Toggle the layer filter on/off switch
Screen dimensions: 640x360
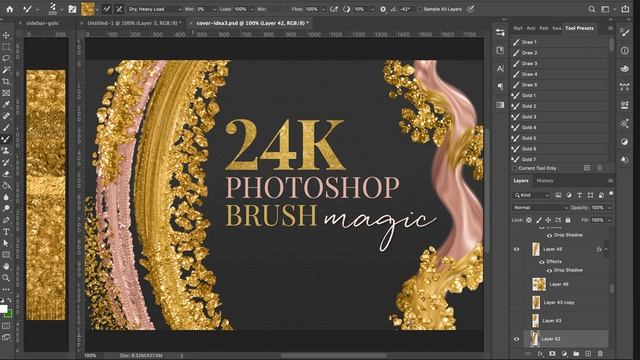tap(611, 194)
